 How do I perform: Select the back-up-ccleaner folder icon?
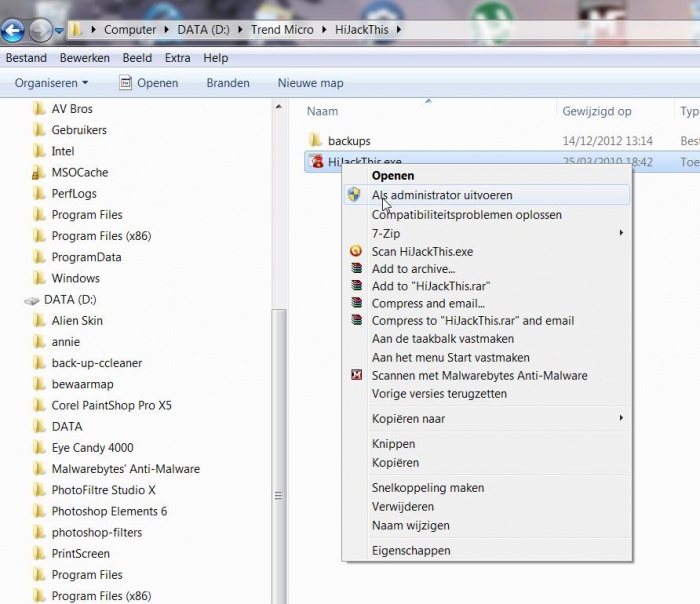pos(39,363)
